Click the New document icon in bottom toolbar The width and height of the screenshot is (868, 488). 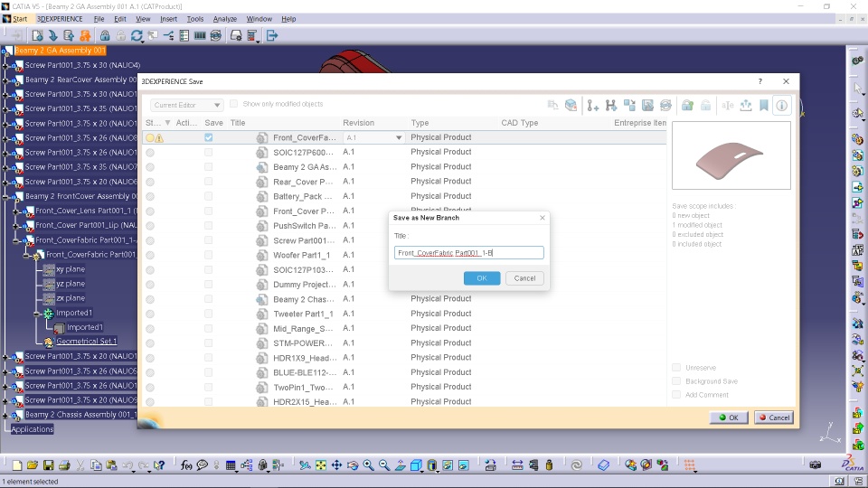coord(16,465)
